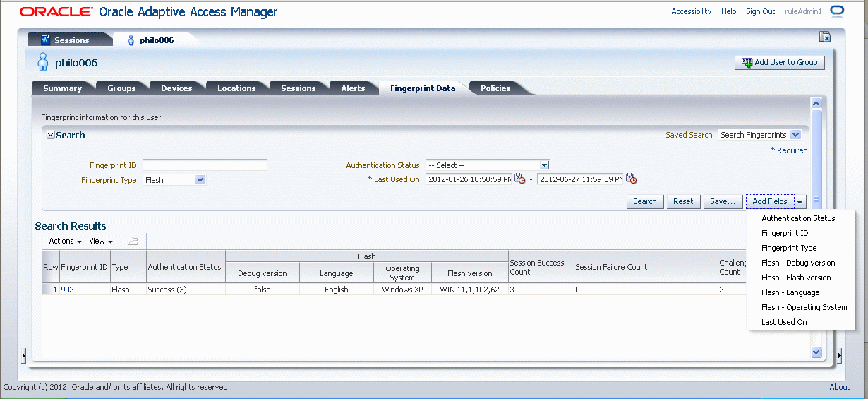
Task: Open the Accessibility link
Action: [x=691, y=11]
